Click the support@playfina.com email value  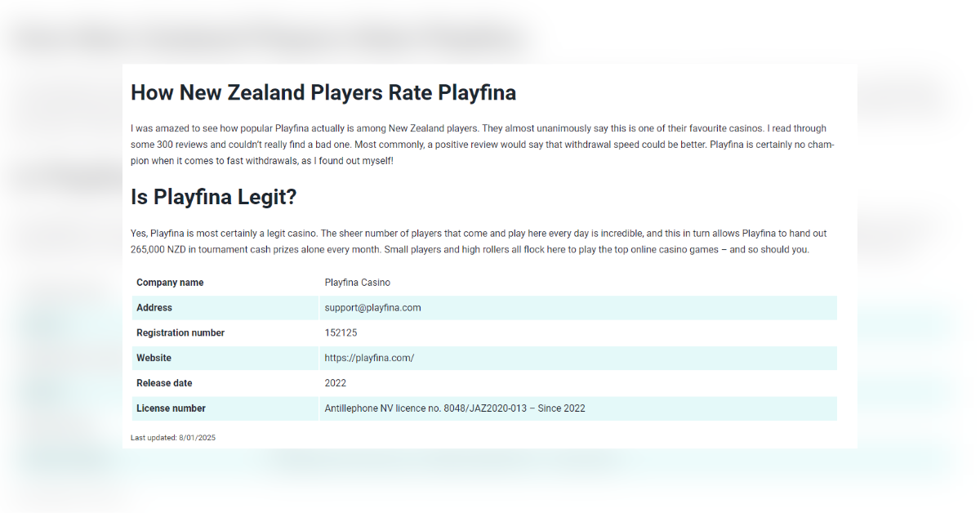373,308
